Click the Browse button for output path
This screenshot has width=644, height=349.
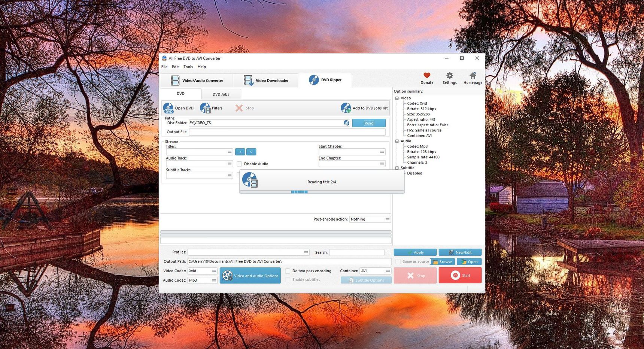click(443, 262)
